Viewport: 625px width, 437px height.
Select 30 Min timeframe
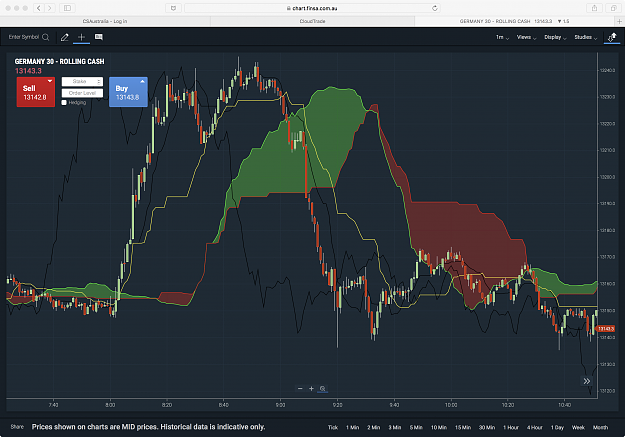tap(487, 427)
